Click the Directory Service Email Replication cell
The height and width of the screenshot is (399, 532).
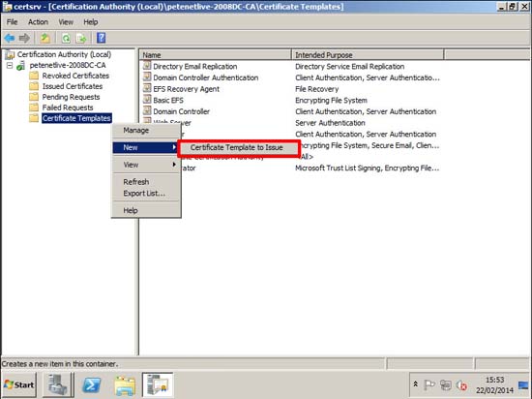pos(349,66)
